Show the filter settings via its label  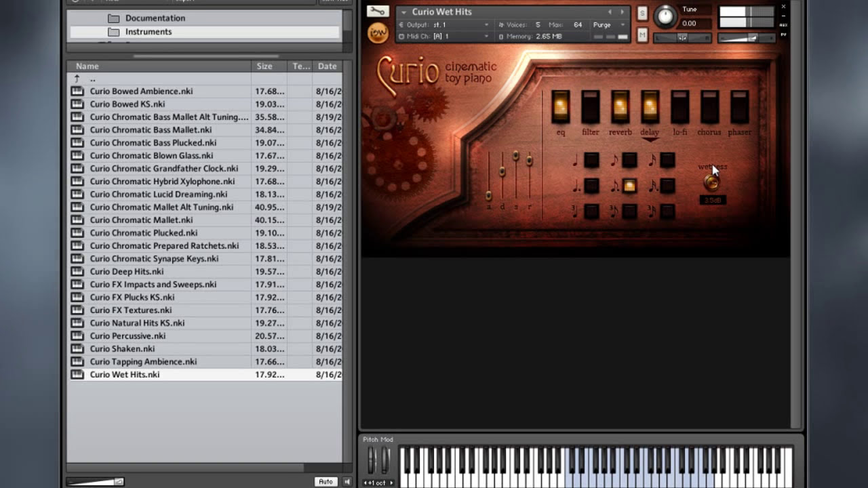(x=591, y=132)
